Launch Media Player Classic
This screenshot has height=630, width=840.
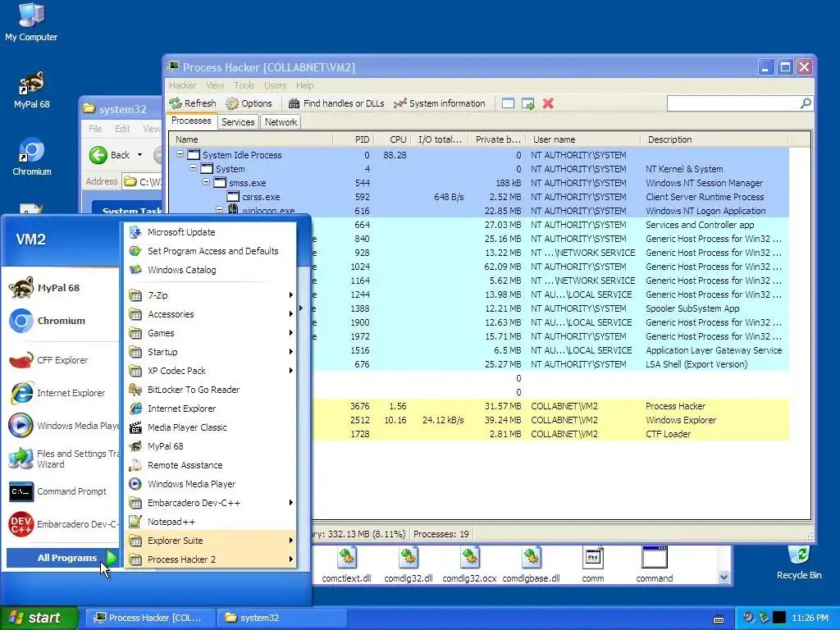pos(211,427)
